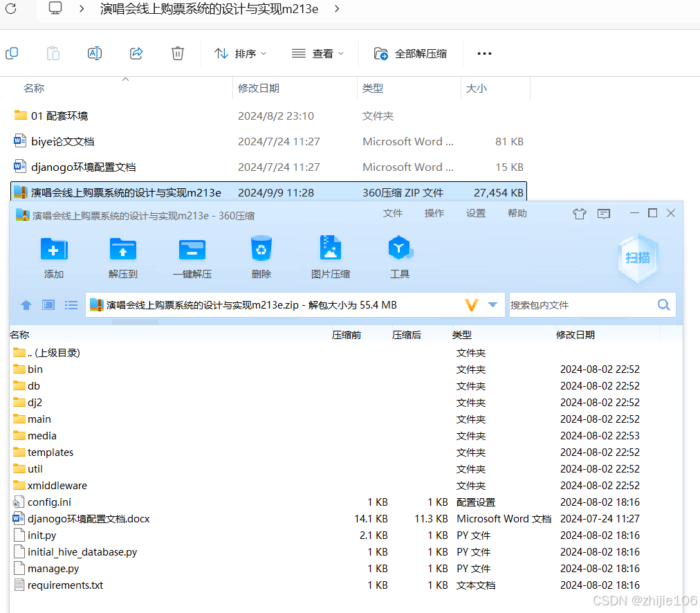Sort by 修改日期 column in 360压缩
The image size is (700, 613).
(x=575, y=335)
